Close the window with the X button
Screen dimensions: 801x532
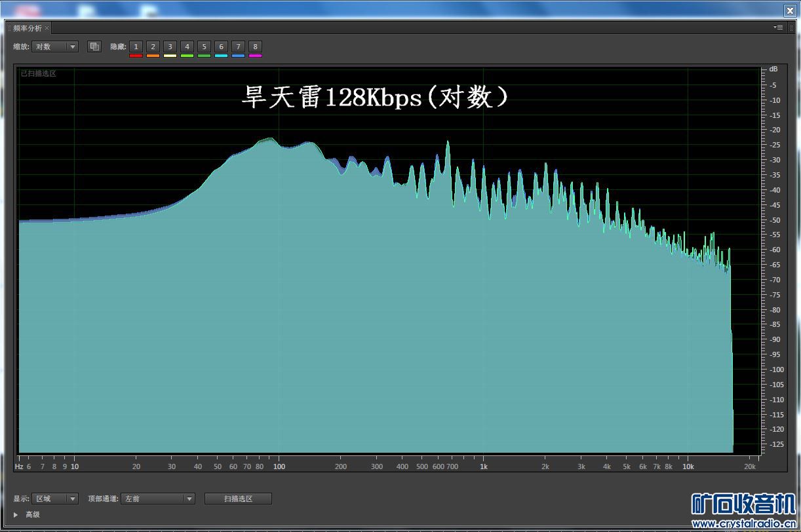click(x=790, y=10)
